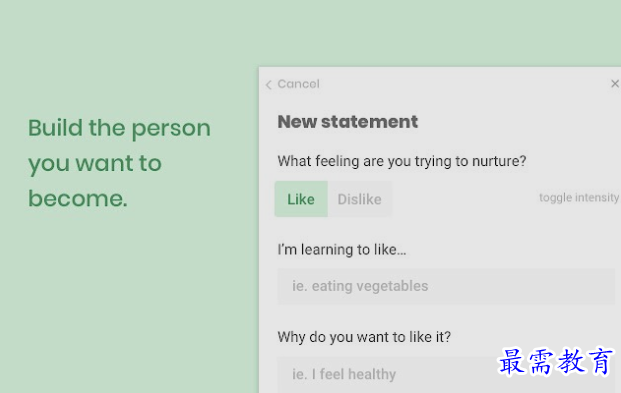Screen dimensions: 621x393
Task: Click the 'New statement' heading
Action: [x=347, y=122]
